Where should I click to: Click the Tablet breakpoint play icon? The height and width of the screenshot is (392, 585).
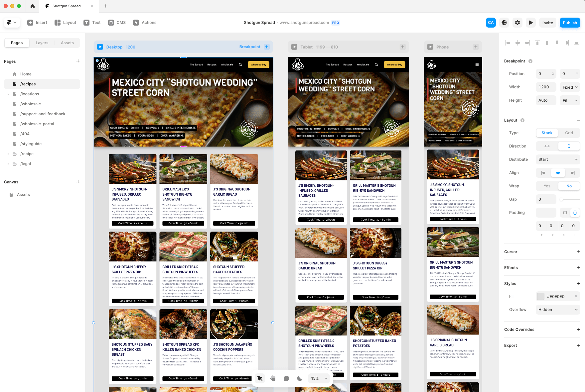(294, 47)
